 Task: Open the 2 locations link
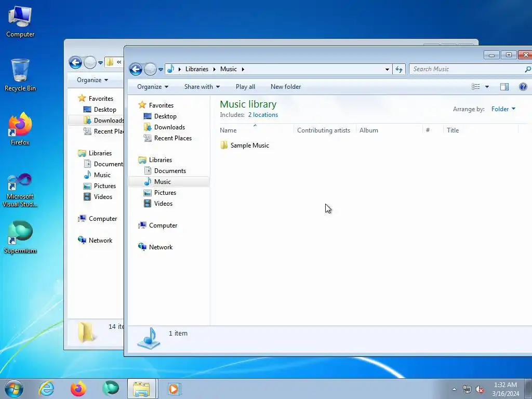click(x=263, y=115)
